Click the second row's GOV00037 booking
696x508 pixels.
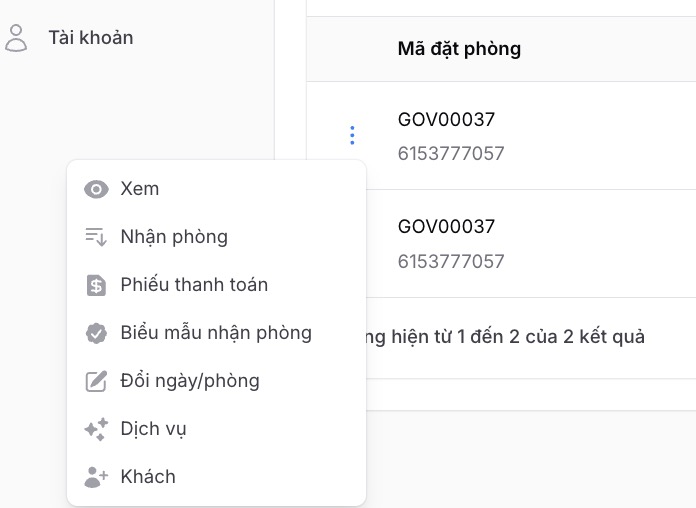pos(446,227)
